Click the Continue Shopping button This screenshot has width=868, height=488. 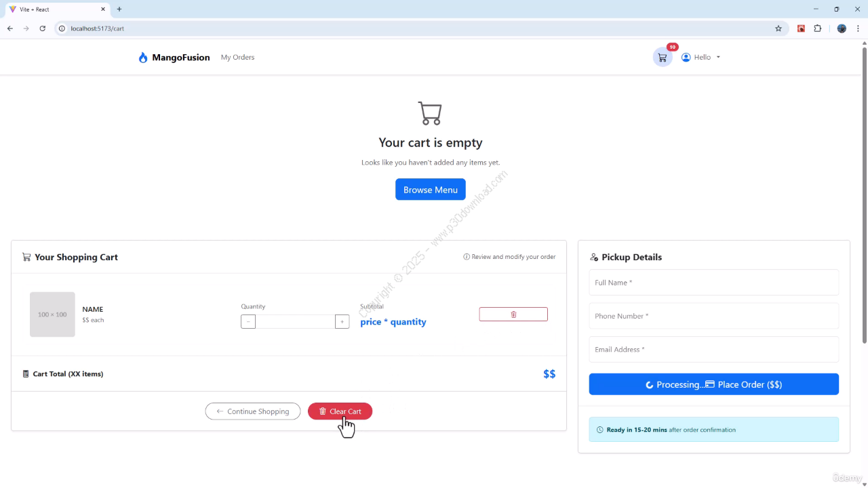point(253,411)
